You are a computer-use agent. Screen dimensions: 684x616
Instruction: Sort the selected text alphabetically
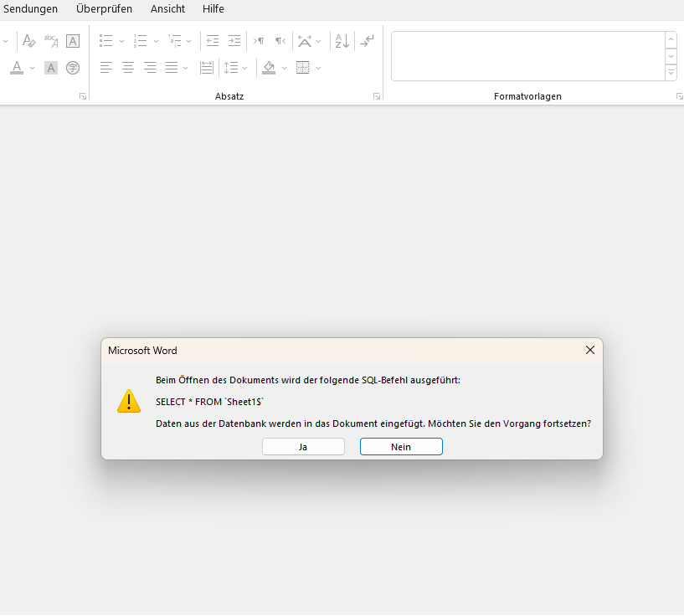(x=342, y=41)
